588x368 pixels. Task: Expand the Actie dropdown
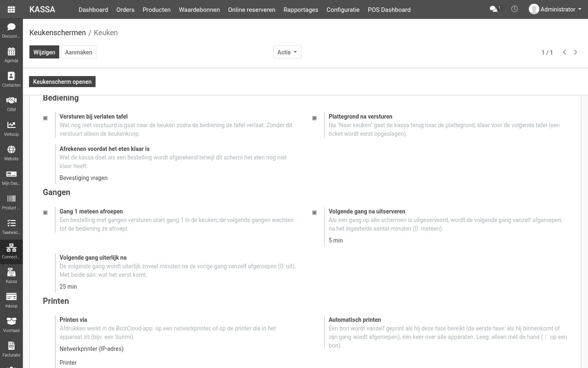tap(287, 52)
